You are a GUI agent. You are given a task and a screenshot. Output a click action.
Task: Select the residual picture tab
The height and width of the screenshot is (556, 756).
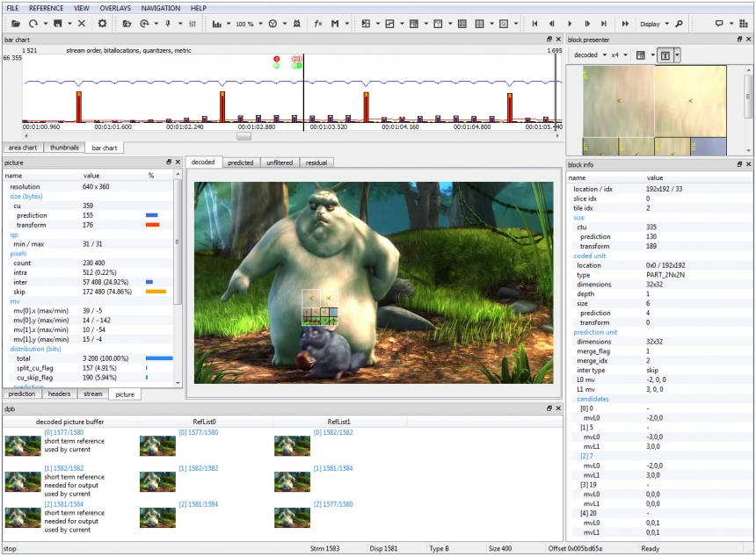click(316, 162)
